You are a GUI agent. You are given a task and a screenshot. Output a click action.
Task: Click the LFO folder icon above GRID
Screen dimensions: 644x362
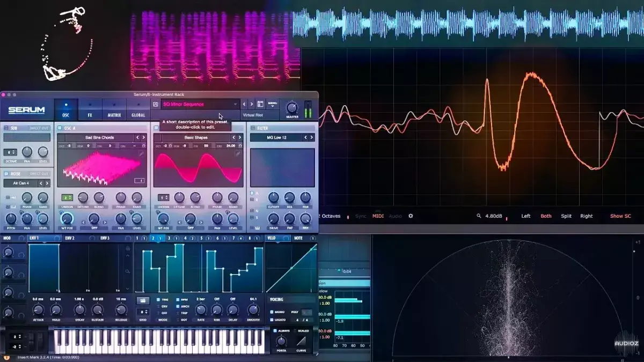point(143,300)
